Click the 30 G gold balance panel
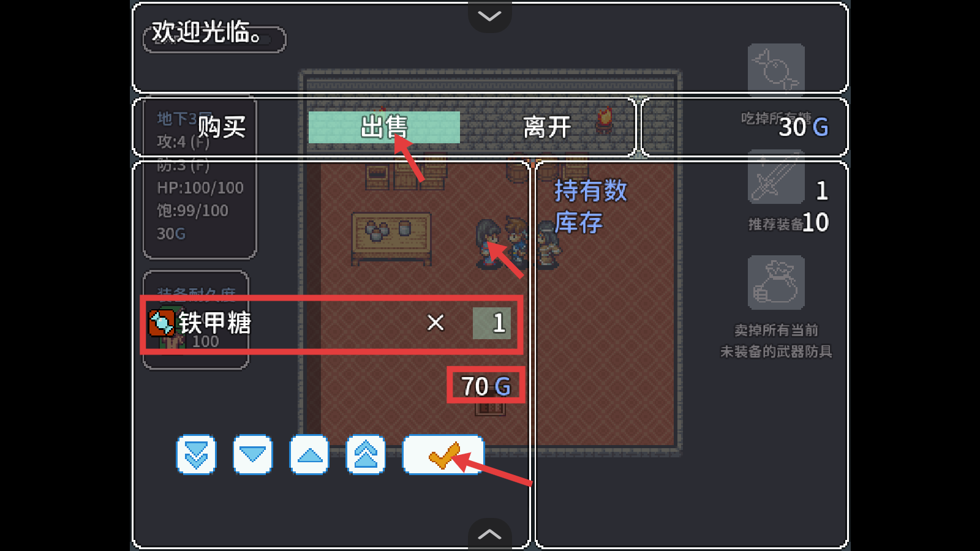The width and height of the screenshot is (980, 551). [744, 127]
